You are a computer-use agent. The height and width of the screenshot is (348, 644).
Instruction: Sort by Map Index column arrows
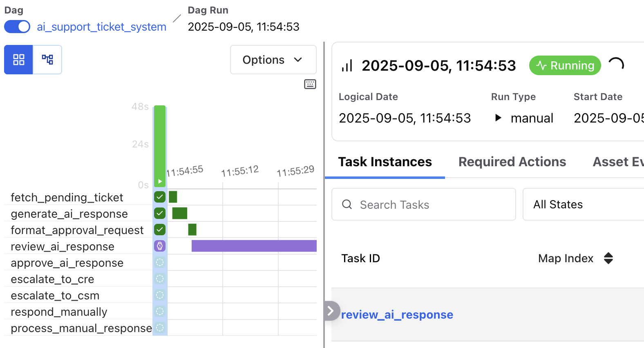click(608, 258)
